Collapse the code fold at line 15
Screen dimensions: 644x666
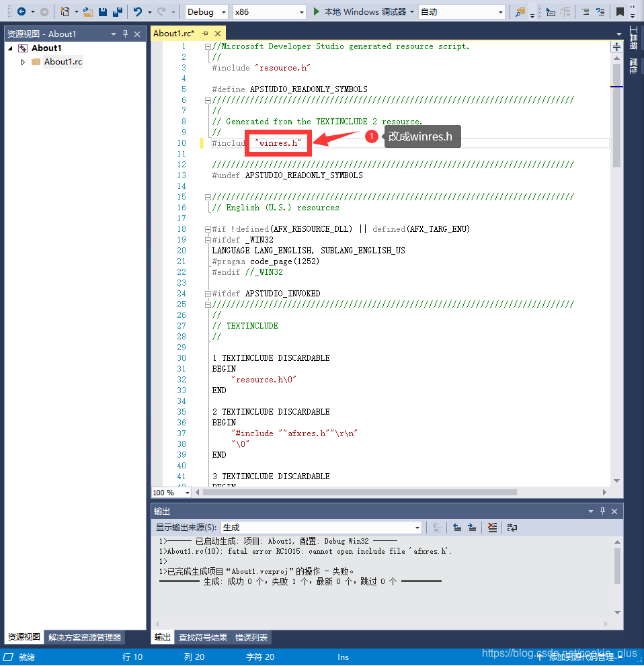(208, 197)
